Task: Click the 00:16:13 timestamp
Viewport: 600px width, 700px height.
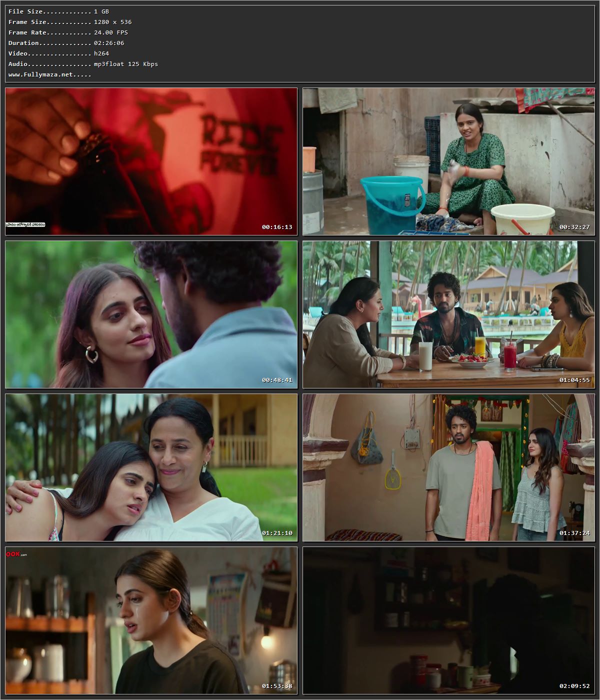Action: coord(277,227)
